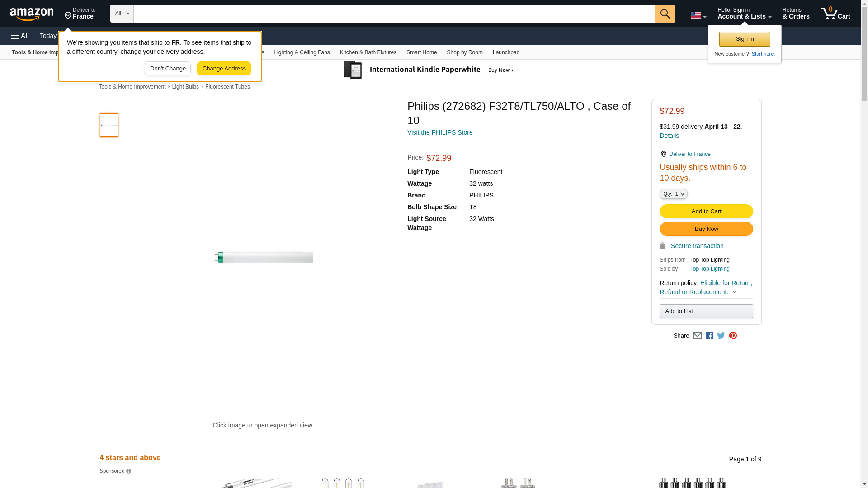Share product on Pinterest
This screenshot has width=868, height=488.
(733, 336)
